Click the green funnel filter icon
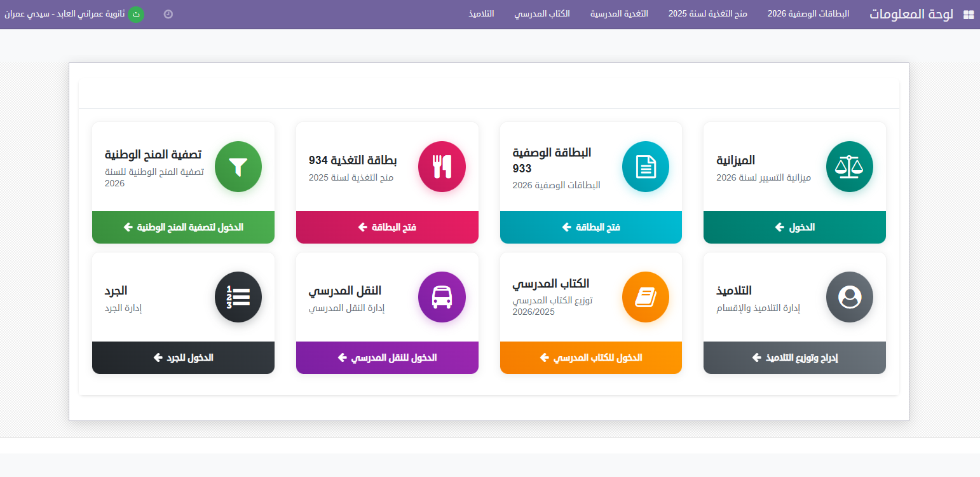Image resolution: width=980 pixels, height=477 pixels. [x=238, y=167]
